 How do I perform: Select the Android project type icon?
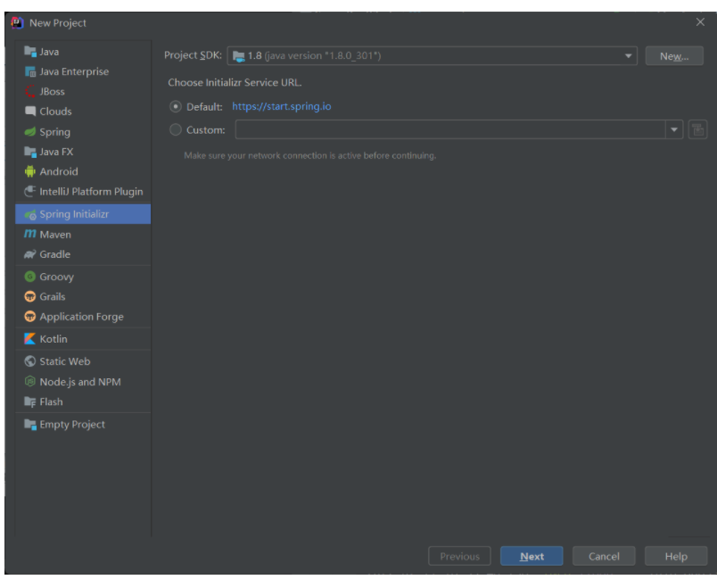(x=30, y=171)
